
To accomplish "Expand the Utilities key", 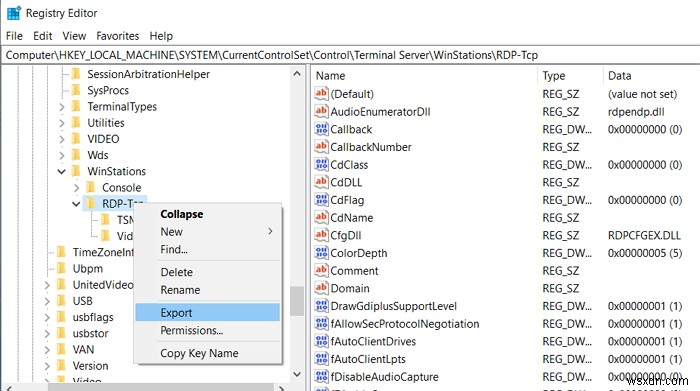I will pyautogui.click(x=62, y=123).
